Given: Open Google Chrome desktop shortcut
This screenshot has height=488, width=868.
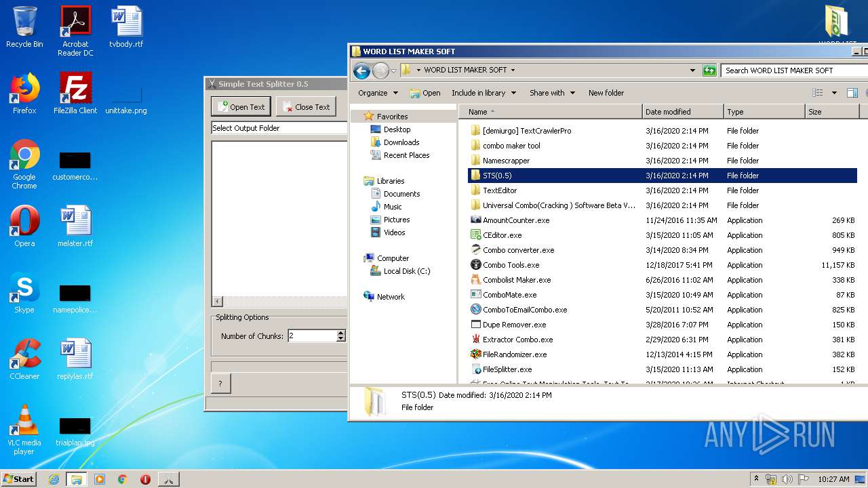Looking at the screenshot, I should coord(24,164).
